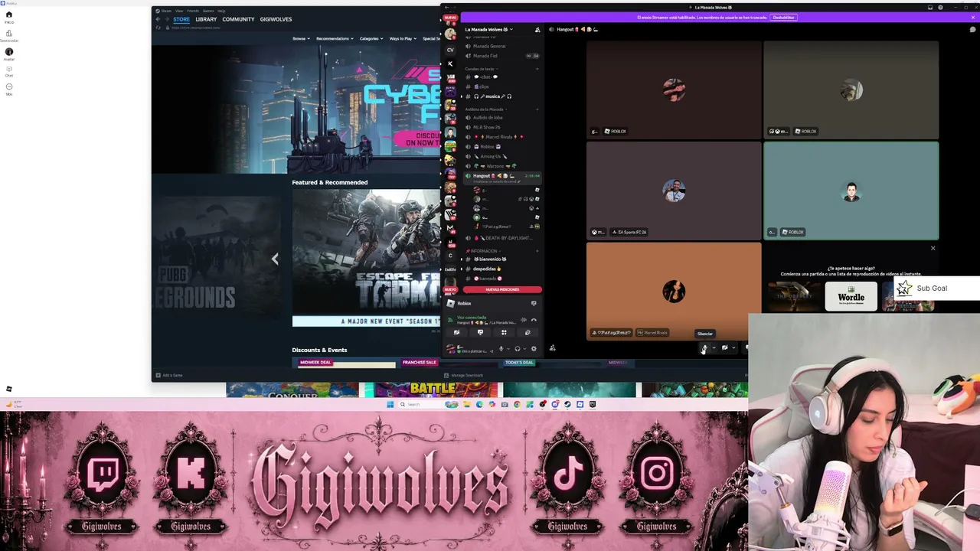The image size is (980, 551).
Task: Open noise suppression icon beside Voz conectada
Action: [524, 320]
